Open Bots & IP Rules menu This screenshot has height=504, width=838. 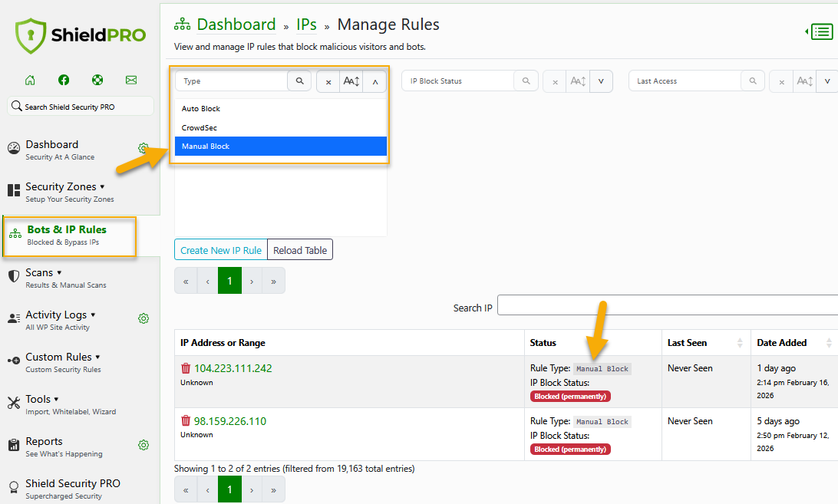tap(70, 236)
